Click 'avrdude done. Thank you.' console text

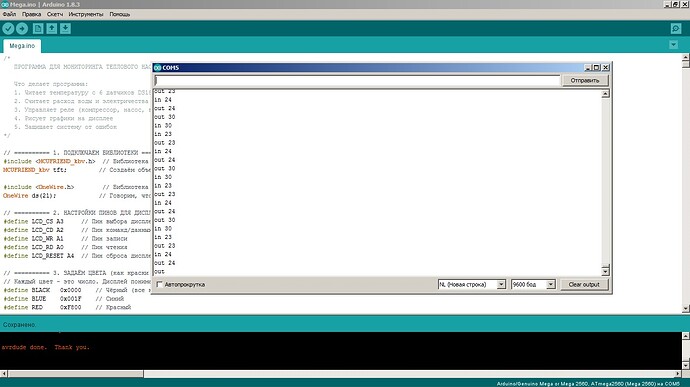coord(45,347)
